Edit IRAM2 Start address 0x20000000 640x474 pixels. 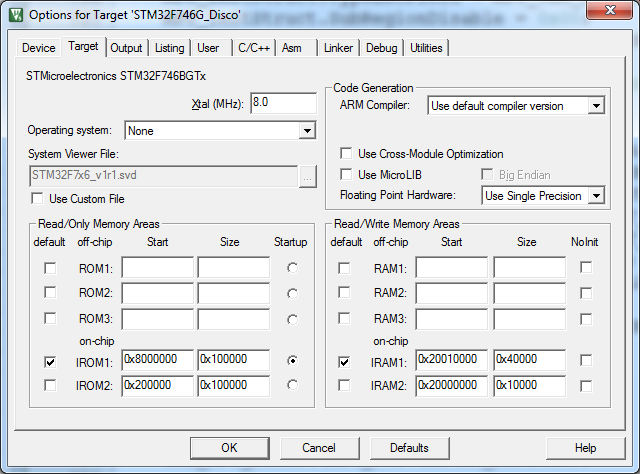click(x=452, y=386)
